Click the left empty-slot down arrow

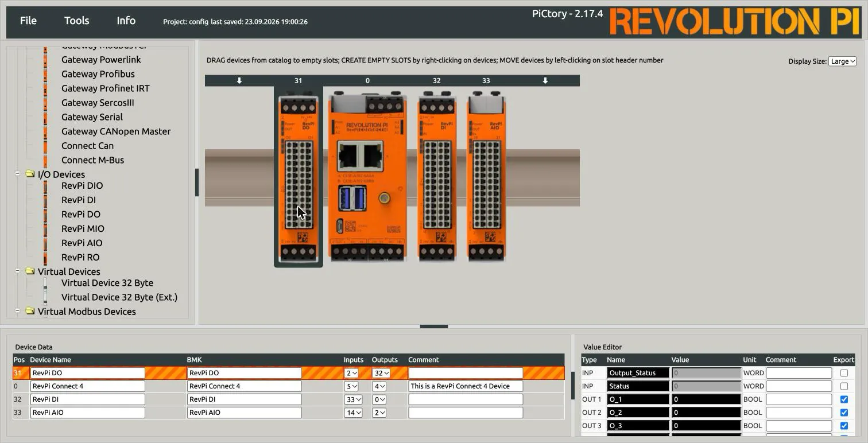click(239, 81)
